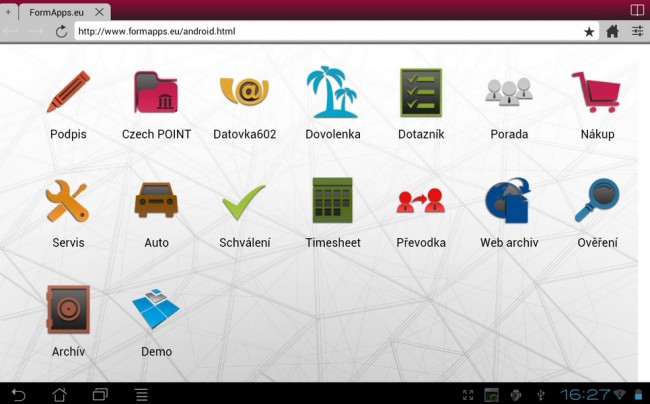This screenshot has height=404, width=650.
Task: Open the Archív safe icon
Action: pyautogui.click(x=68, y=309)
